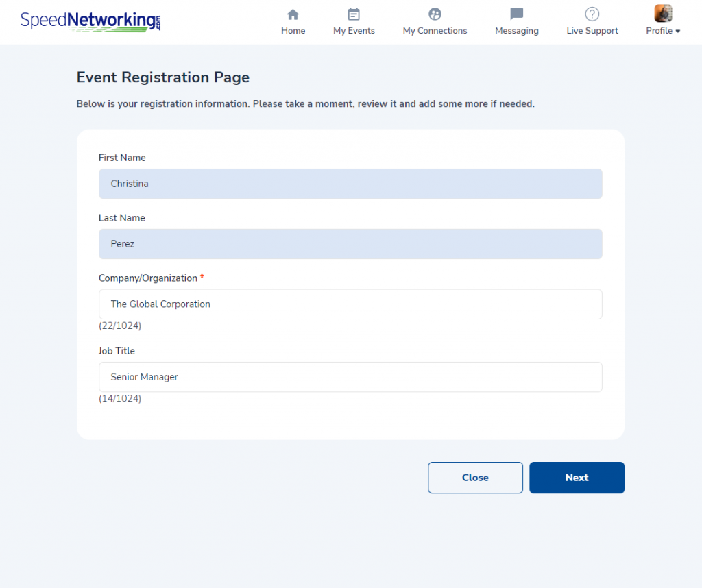
Task: Open the My Events calendar icon
Action: (354, 14)
